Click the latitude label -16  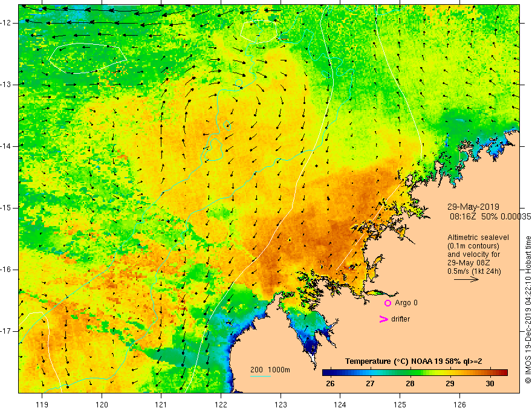click(x=6, y=270)
